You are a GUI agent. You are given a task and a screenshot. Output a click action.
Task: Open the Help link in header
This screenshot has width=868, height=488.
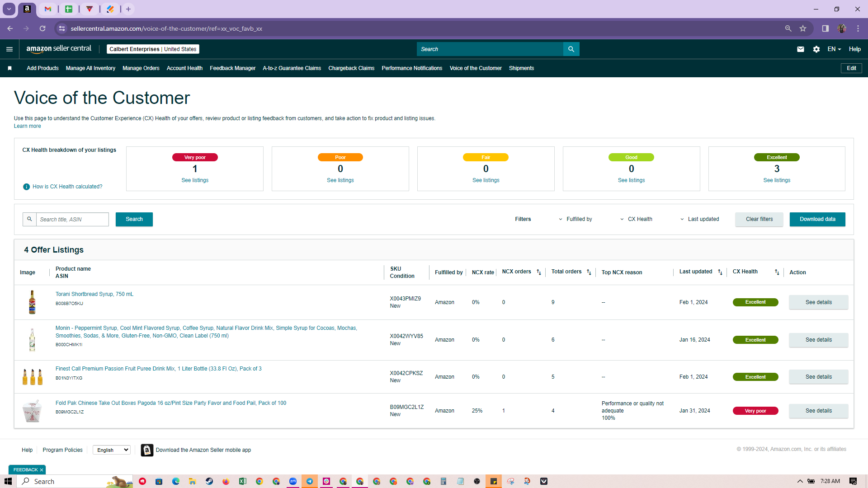tap(854, 49)
